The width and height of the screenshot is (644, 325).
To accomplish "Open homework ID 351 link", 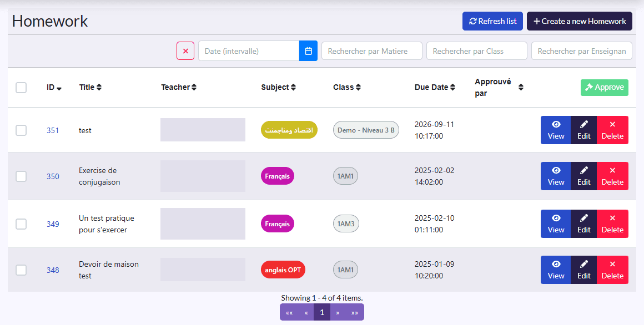I will point(53,130).
